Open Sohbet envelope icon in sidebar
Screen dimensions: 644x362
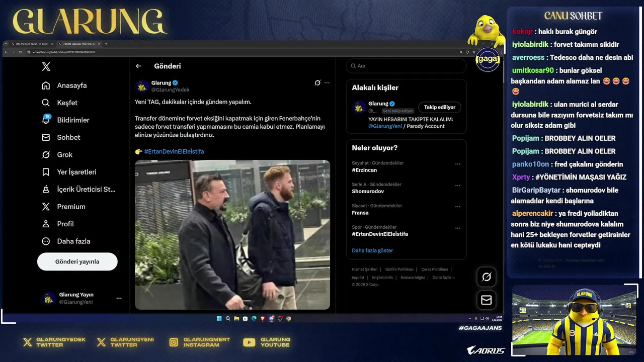[x=46, y=137]
